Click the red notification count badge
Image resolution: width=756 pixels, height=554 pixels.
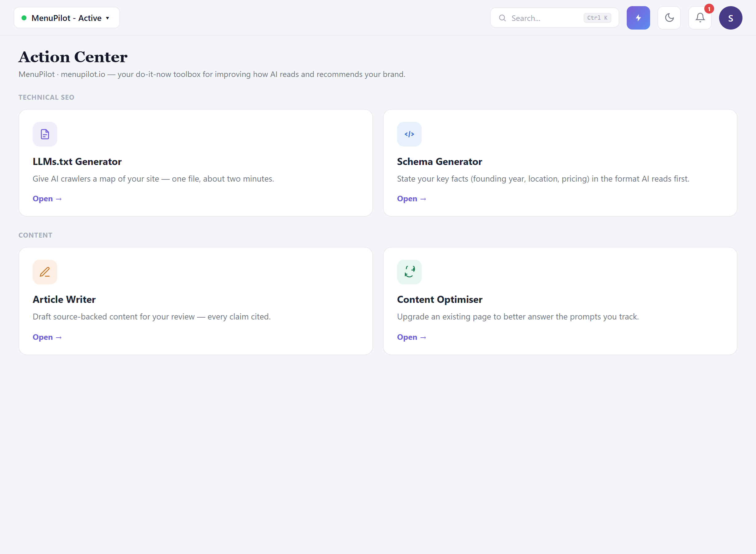pyautogui.click(x=709, y=9)
